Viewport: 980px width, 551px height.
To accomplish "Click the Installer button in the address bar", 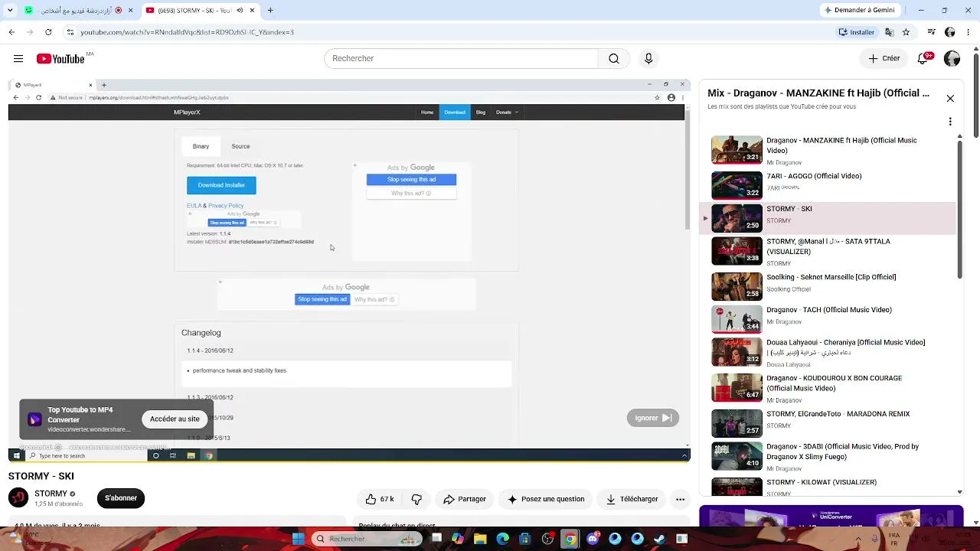I will 857,32.
